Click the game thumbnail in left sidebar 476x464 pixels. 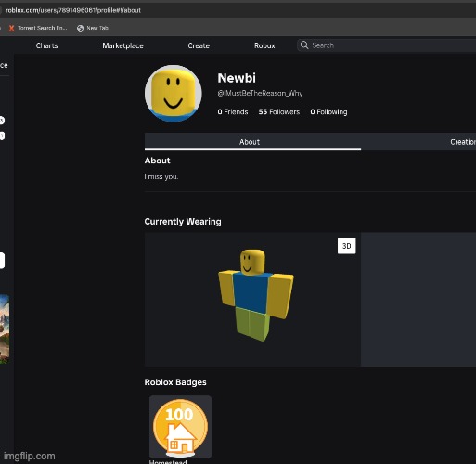5,329
